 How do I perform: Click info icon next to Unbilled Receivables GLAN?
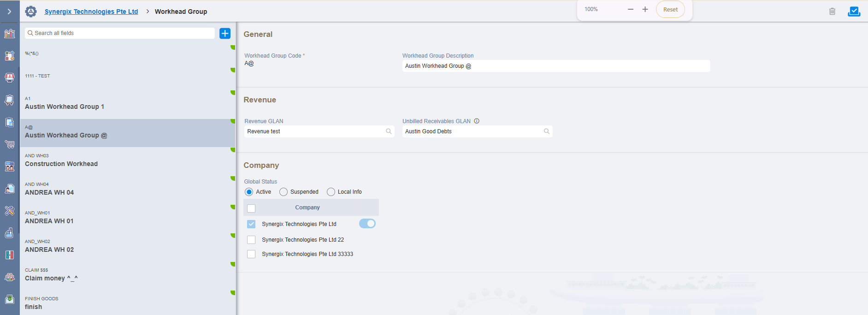tap(477, 121)
